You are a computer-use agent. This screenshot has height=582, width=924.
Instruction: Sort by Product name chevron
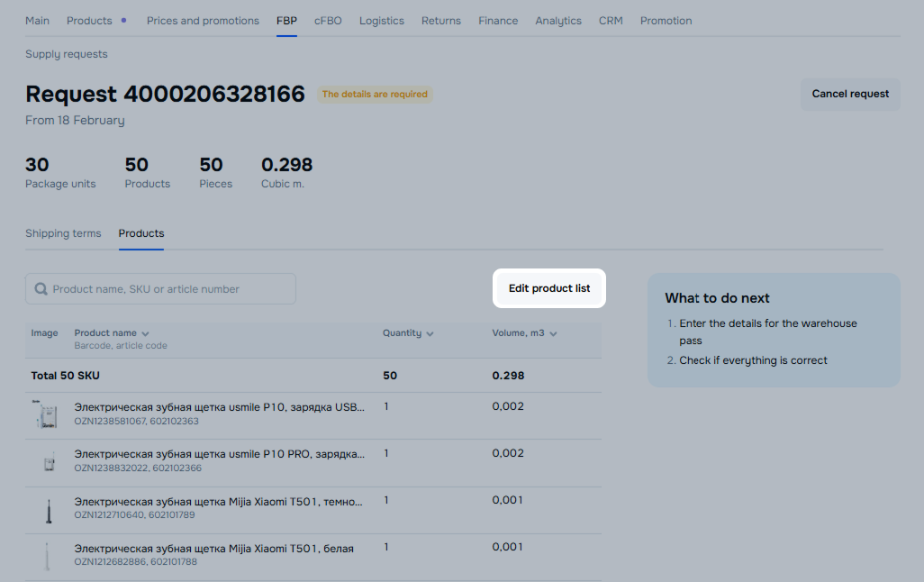tap(145, 333)
